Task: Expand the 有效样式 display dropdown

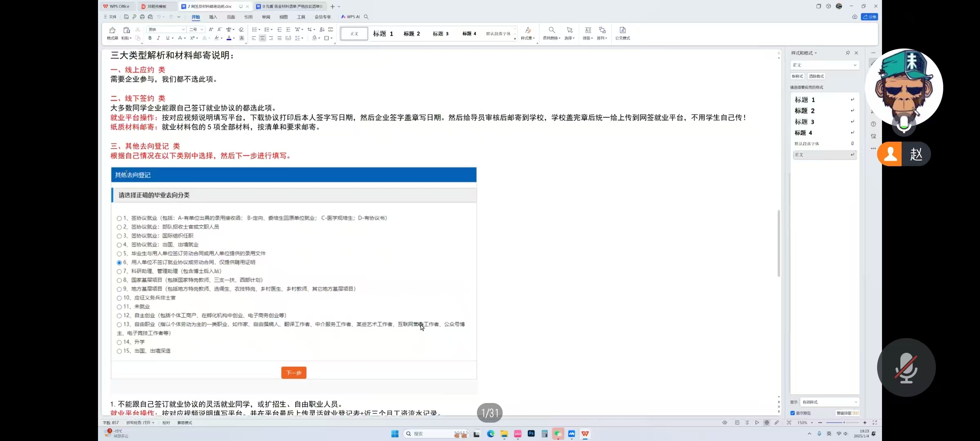Action: (829, 402)
